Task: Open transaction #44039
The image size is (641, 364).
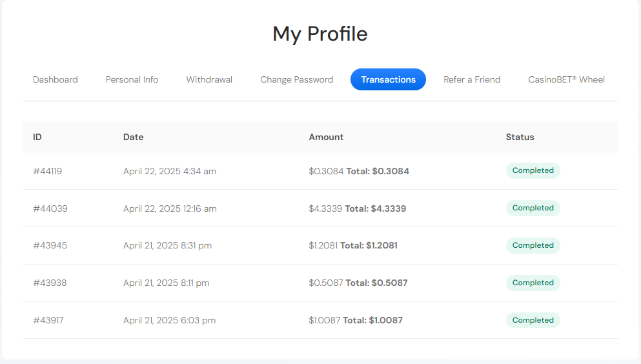Action: click(x=50, y=208)
